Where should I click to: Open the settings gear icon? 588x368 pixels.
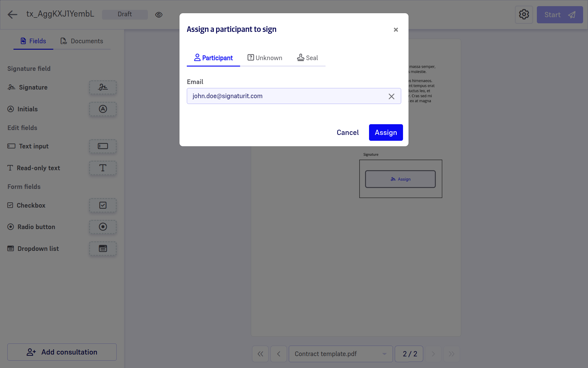point(524,14)
